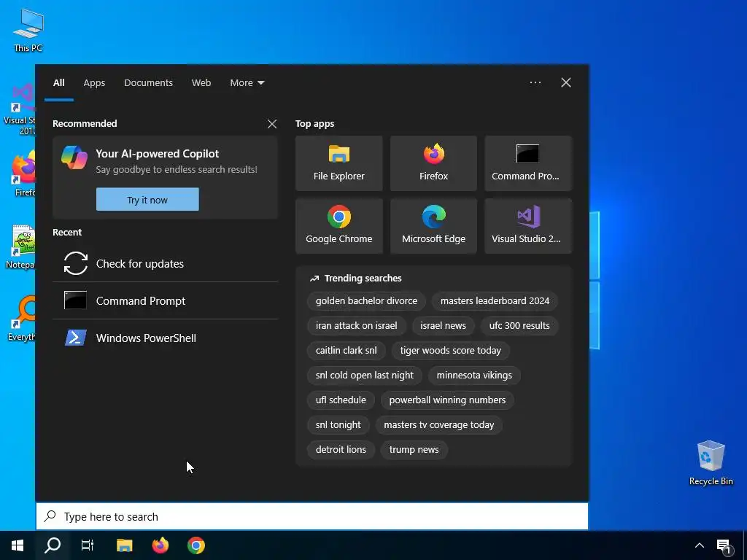Switch to the All tab

coord(59,83)
